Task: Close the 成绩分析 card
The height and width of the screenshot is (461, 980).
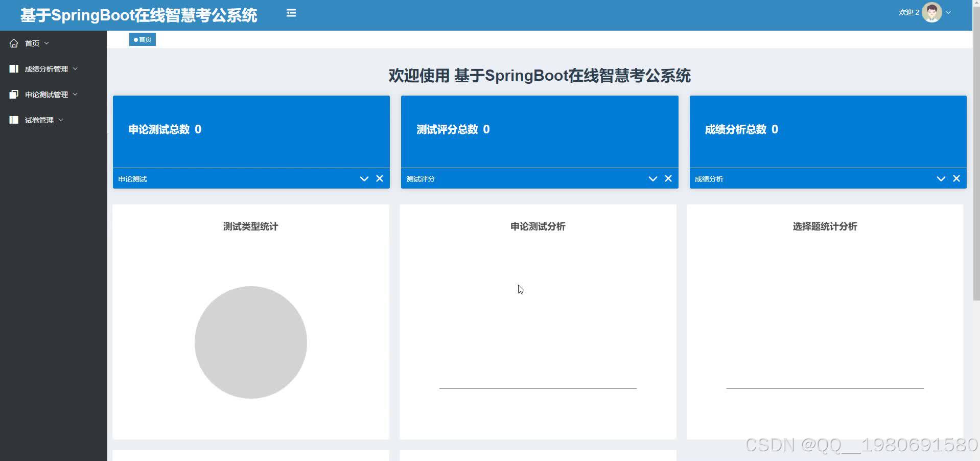Action: tap(956, 178)
